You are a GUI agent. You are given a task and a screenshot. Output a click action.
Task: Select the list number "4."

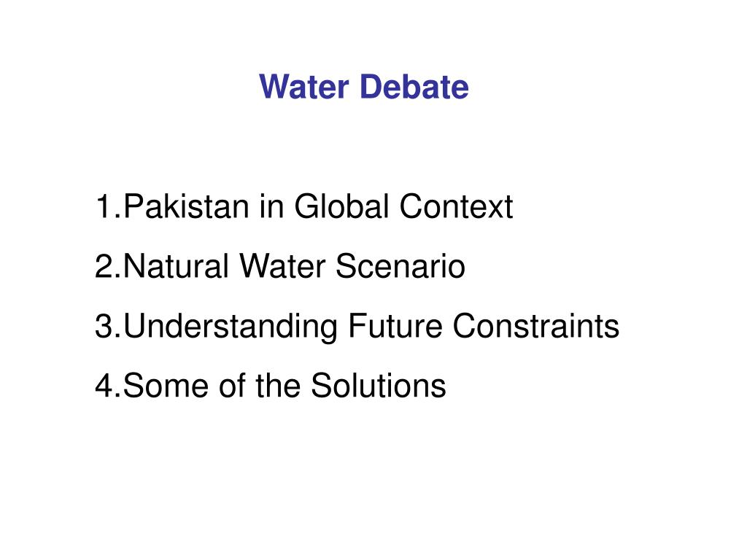pos(108,385)
